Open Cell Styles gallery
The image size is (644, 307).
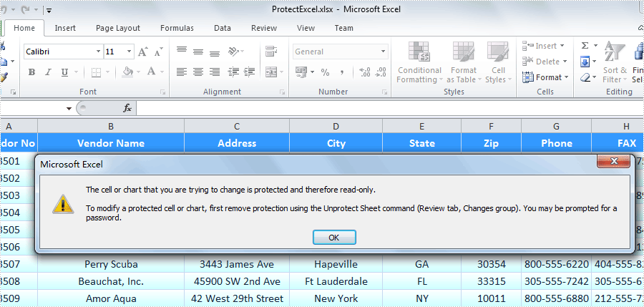coord(498,62)
